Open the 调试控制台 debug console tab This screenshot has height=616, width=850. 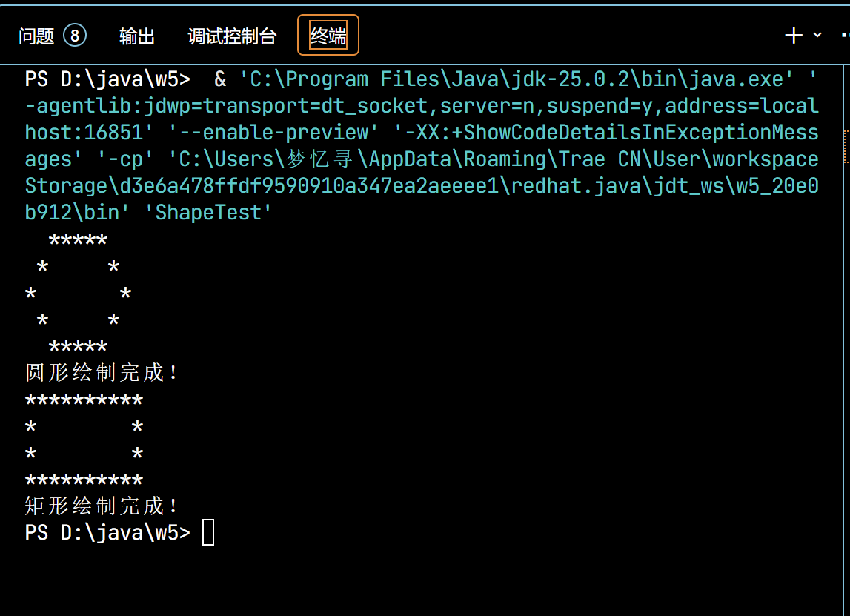232,36
